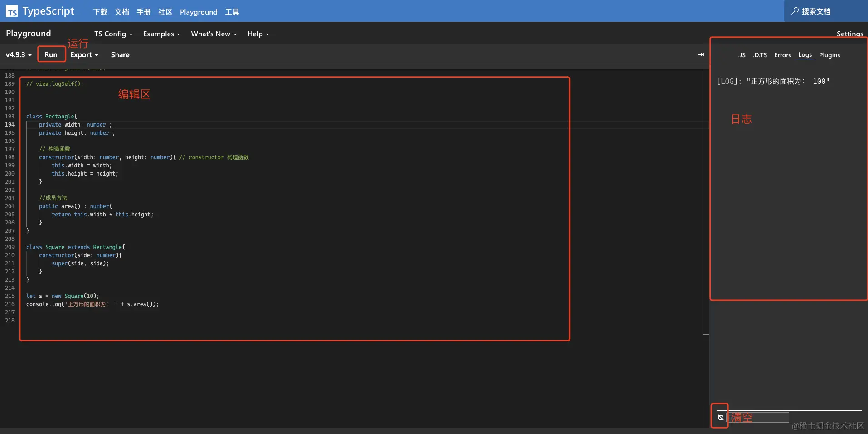Expand the Examples dropdown menu
The image size is (868, 434).
[162, 34]
